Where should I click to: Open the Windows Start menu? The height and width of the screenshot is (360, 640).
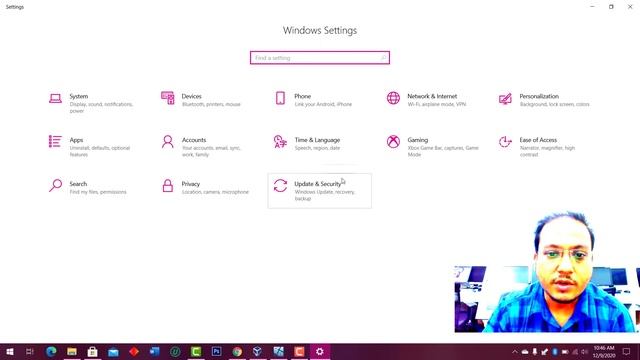tap(9, 351)
